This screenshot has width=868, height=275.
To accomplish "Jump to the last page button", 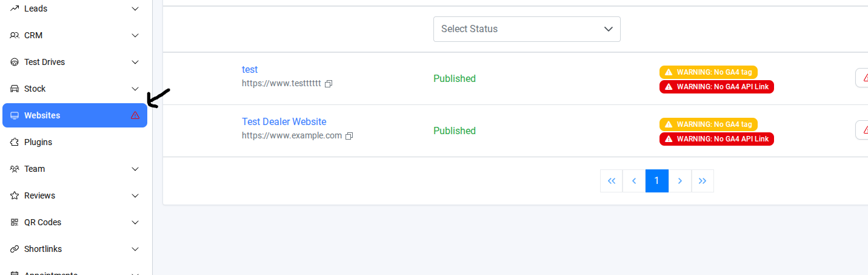I will (x=703, y=181).
